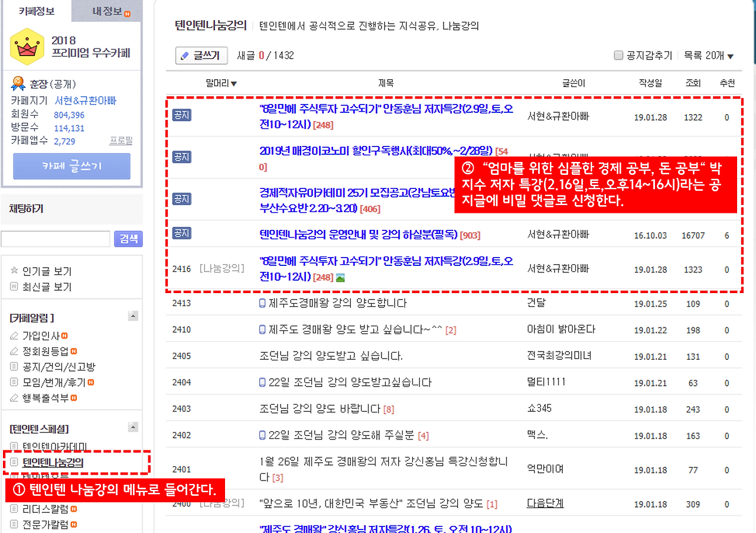This screenshot has height=533, width=756.
Task: Click the 검색 search button
Action: (128, 239)
